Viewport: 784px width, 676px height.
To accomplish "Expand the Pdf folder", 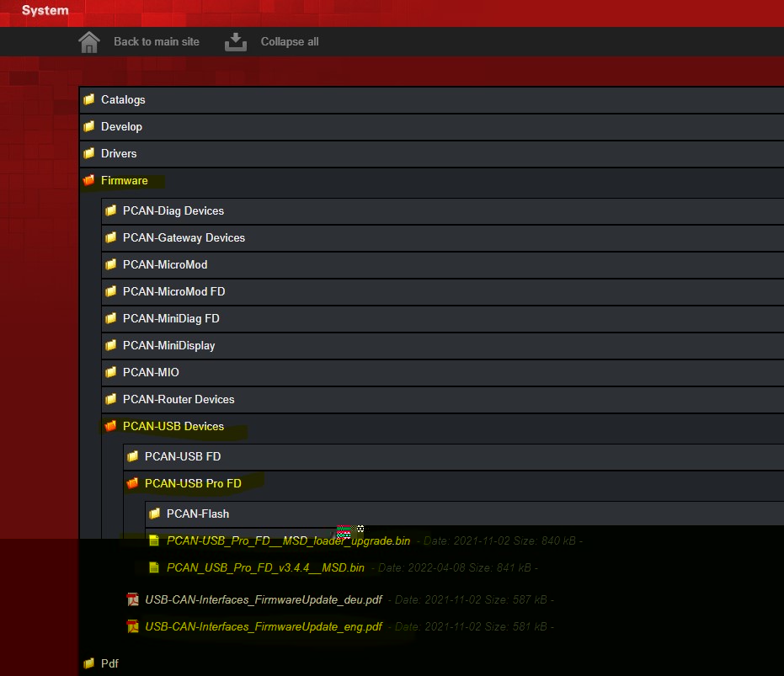I will (109, 664).
